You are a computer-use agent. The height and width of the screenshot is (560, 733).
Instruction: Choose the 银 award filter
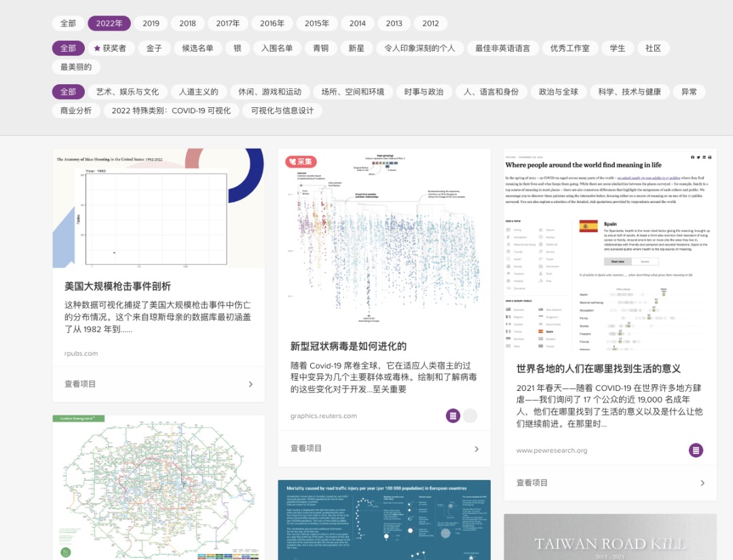click(x=238, y=48)
